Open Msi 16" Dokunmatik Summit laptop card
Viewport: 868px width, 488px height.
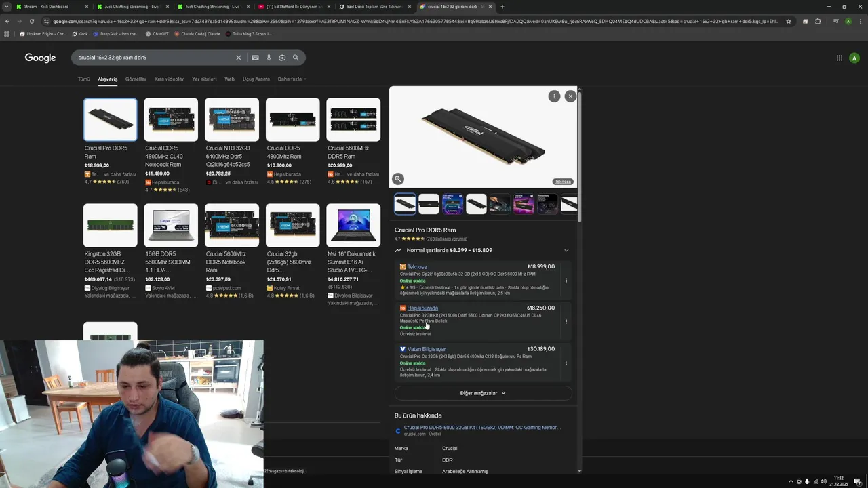353,255
